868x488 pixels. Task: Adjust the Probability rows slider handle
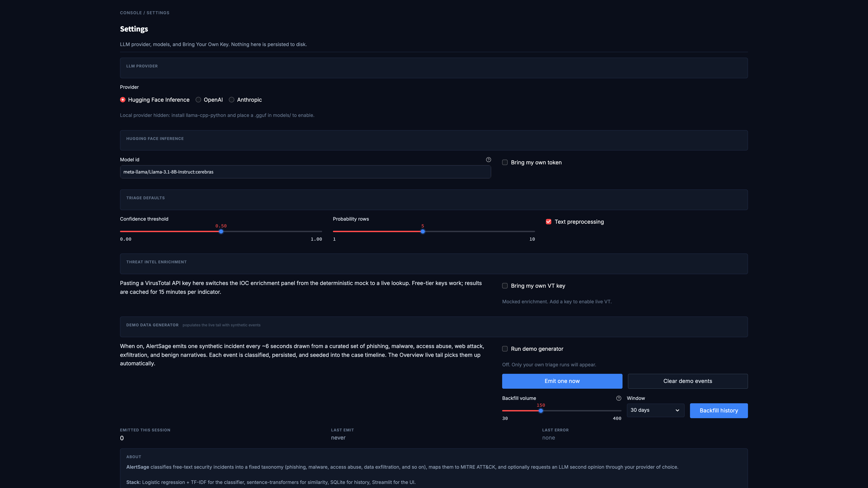coord(422,231)
